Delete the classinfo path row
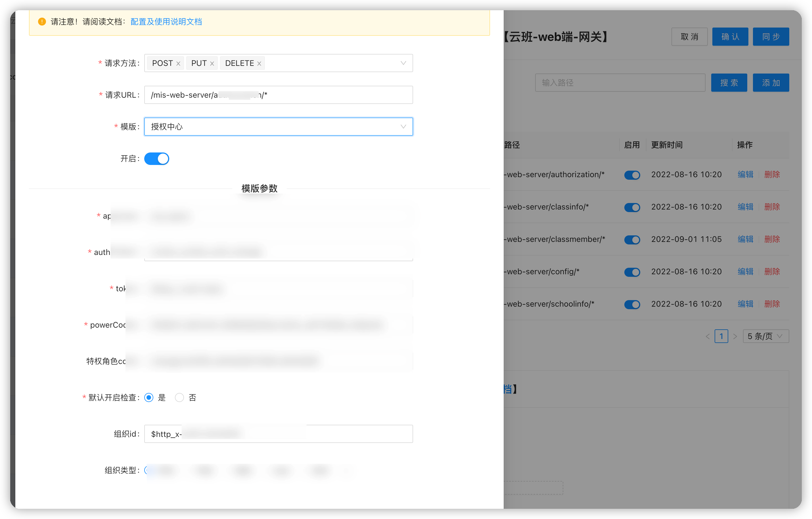 click(x=772, y=207)
